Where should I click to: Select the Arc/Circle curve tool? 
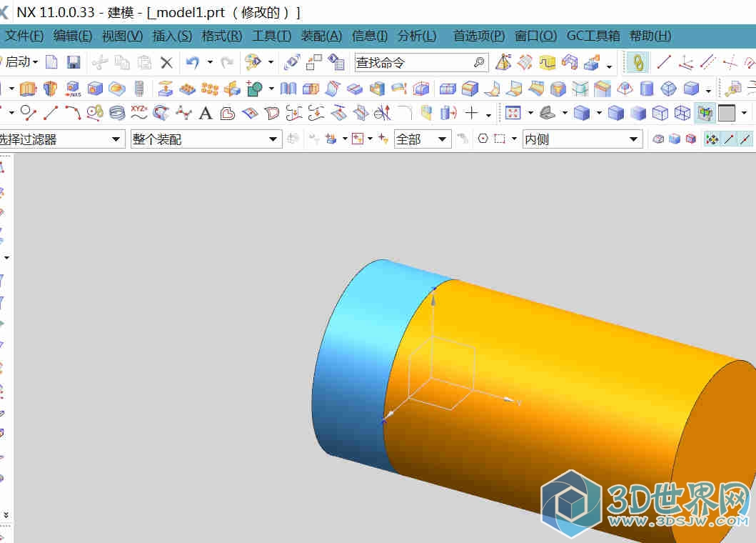pyautogui.click(x=74, y=113)
